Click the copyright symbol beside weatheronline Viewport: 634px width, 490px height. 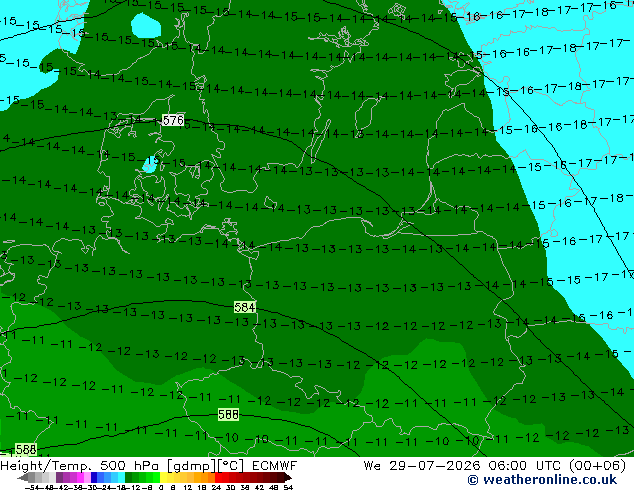coord(472,480)
